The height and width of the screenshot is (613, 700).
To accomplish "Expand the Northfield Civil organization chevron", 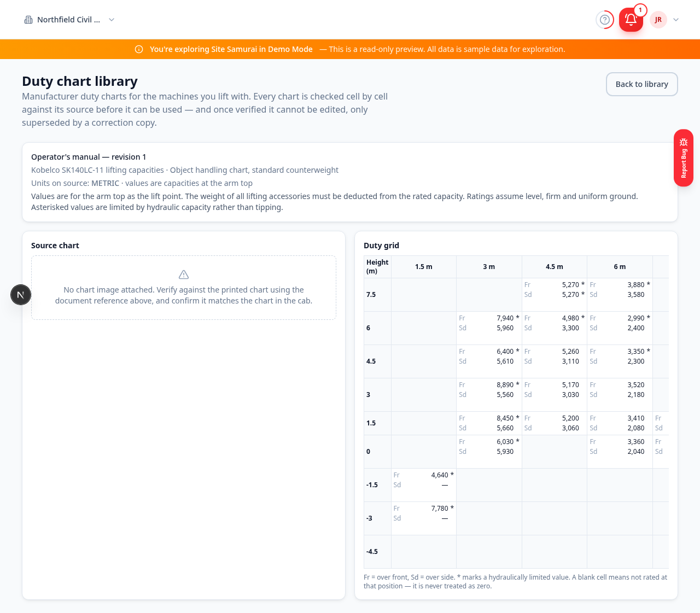I will [x=112, y=20].
